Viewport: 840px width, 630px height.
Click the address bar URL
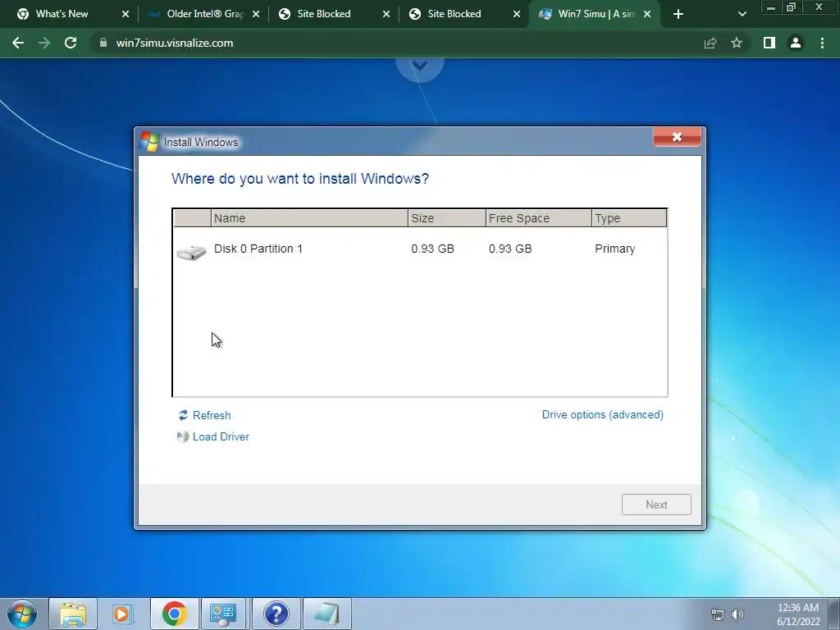click(175, 43)
